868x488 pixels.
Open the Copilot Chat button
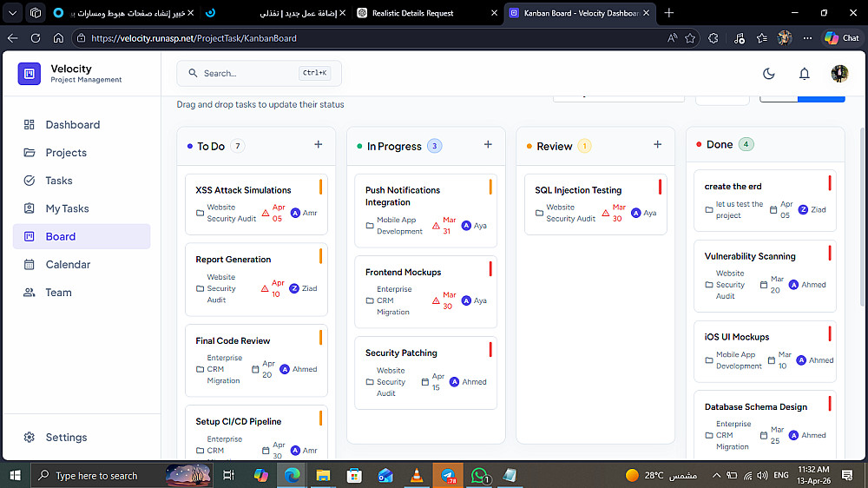tap(842, 38)
